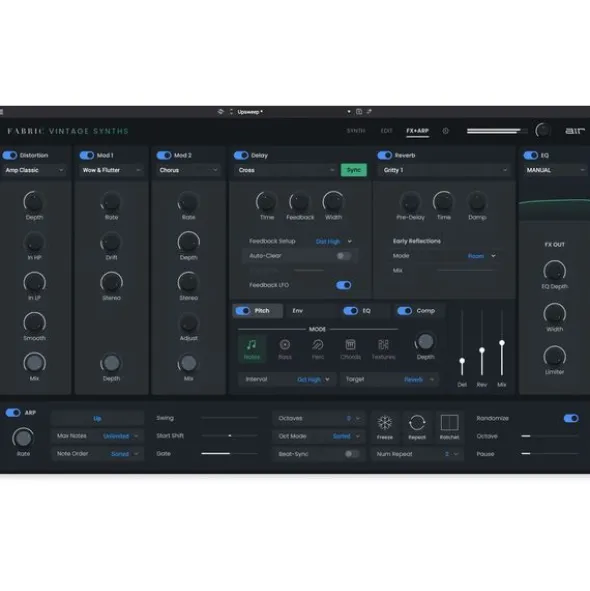
Task: Open the Target Reverb dropdown
Action: click(389, 380)
